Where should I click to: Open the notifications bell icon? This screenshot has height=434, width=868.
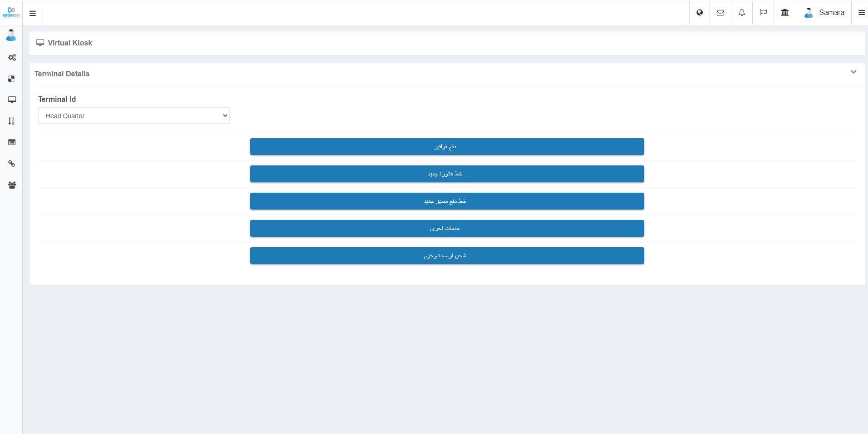point(742,13)
